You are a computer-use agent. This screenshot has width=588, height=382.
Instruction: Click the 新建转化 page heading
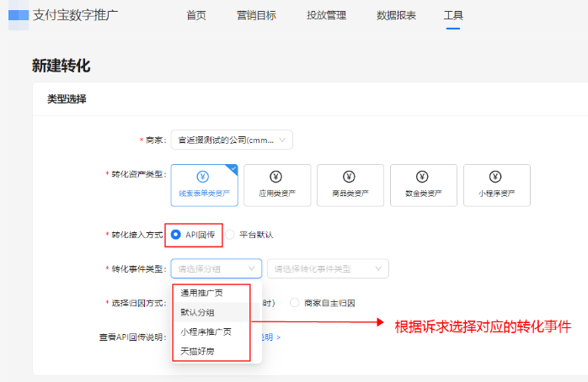point(61,66)
